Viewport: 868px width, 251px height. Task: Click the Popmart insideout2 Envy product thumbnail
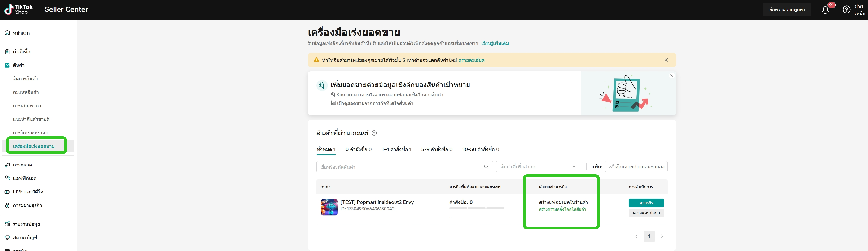tap(329, 207)
